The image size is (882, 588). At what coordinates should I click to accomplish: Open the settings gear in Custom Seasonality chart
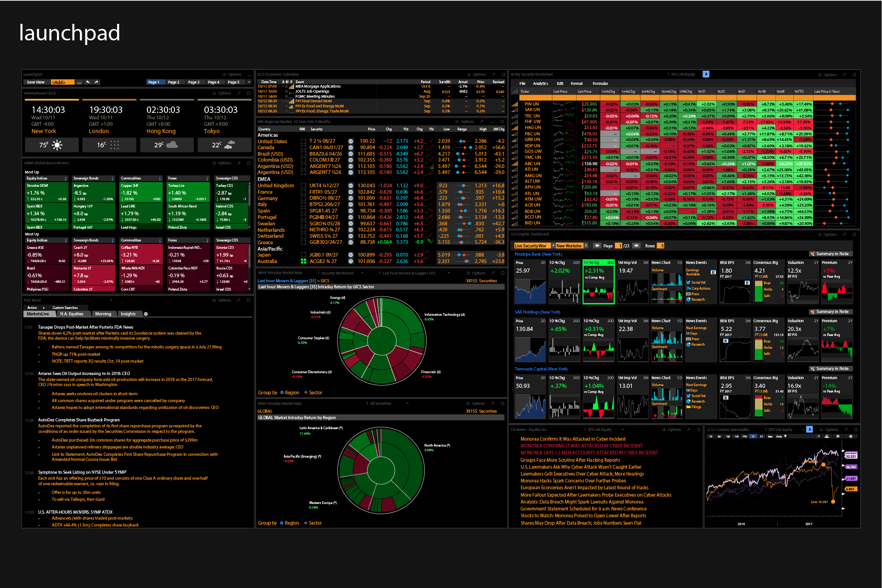850,436
